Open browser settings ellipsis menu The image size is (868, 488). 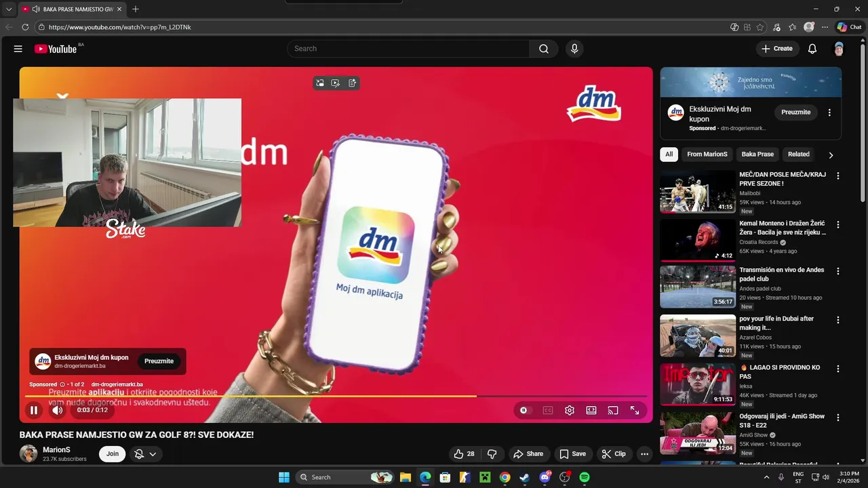[825, 27]
